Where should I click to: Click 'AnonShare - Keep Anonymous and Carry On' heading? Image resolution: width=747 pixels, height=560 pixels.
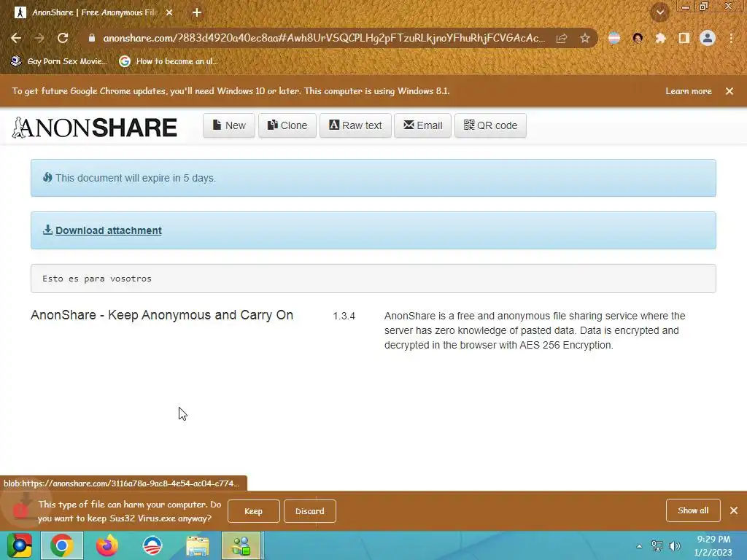click(x=162, y=315)
